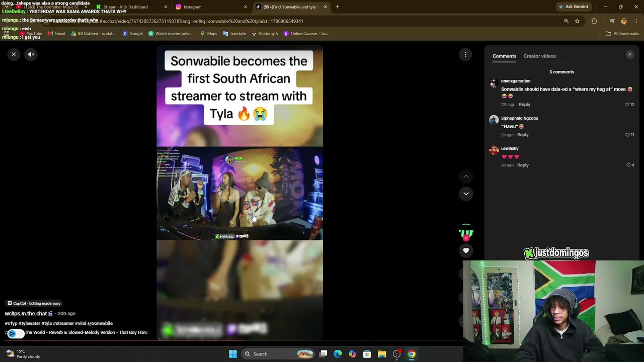Click the taskbar Search box
Image resolution: width=644 pixels, height=362 pixels.
(x=279, y=354)
